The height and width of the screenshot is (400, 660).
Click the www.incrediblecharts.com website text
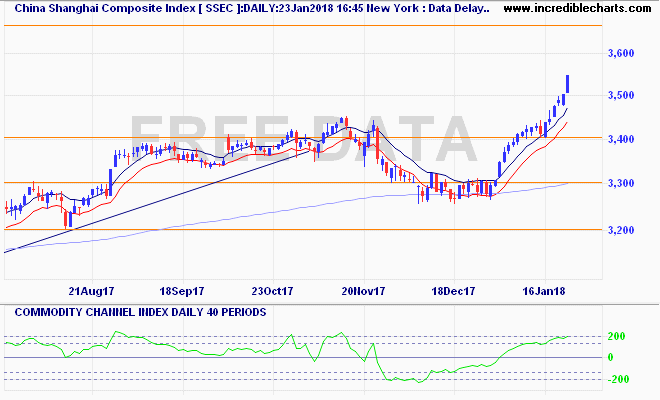(x=577, y=8)
